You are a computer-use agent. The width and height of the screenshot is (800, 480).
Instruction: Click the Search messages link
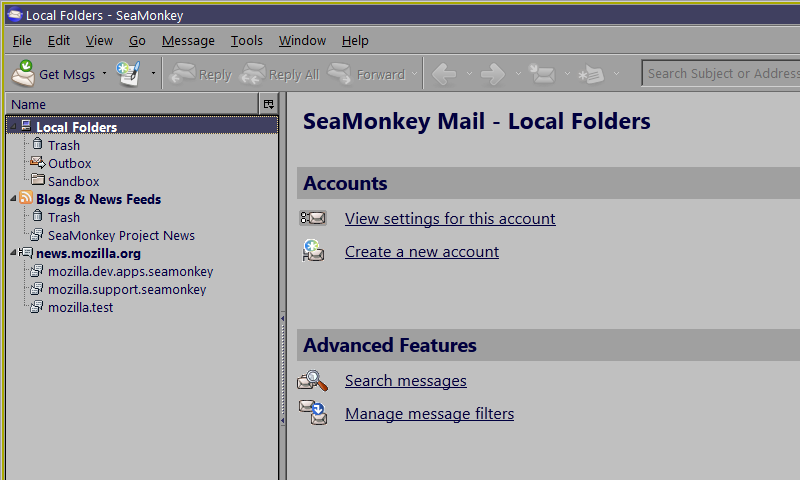[x=406, y=381]
